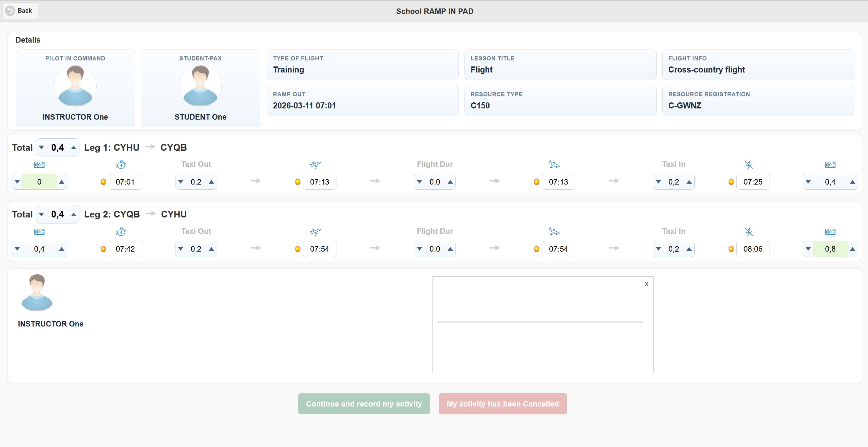Increase Leg 2 Taxi In duration

coord(689,249)
